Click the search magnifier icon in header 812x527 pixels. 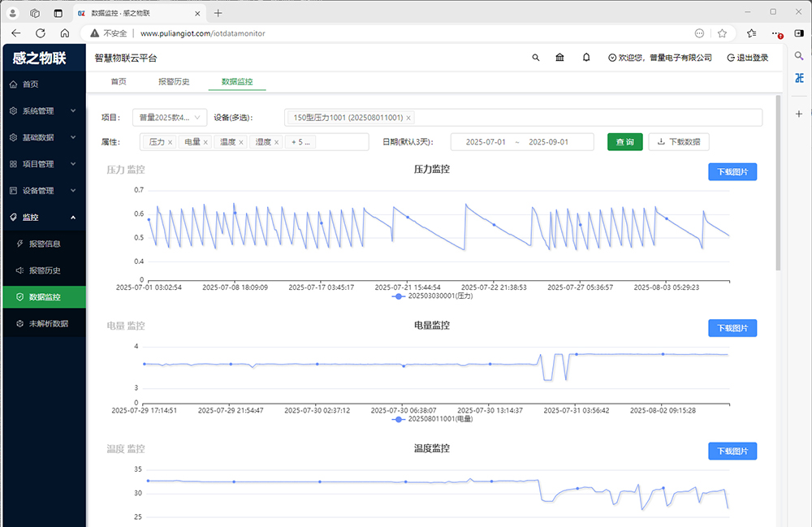(x=535, y=58)
